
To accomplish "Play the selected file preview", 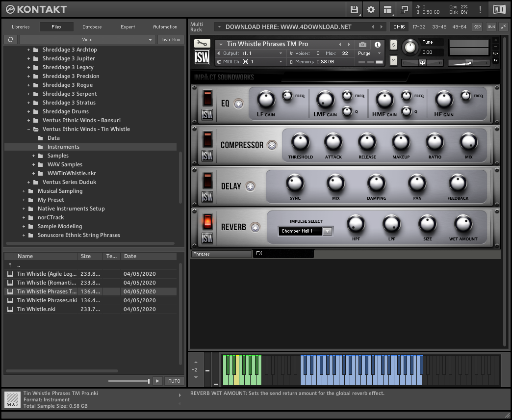I will tap(157, 381).
